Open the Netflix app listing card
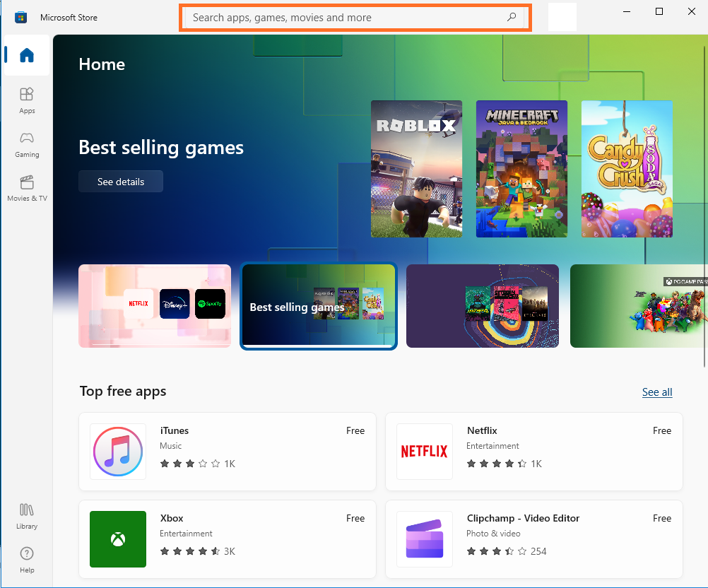 point(533,452)
